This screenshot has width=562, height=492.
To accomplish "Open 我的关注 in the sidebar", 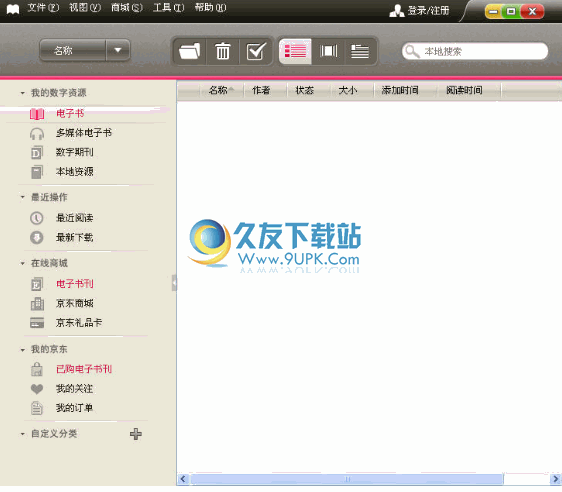I will 75,388.
